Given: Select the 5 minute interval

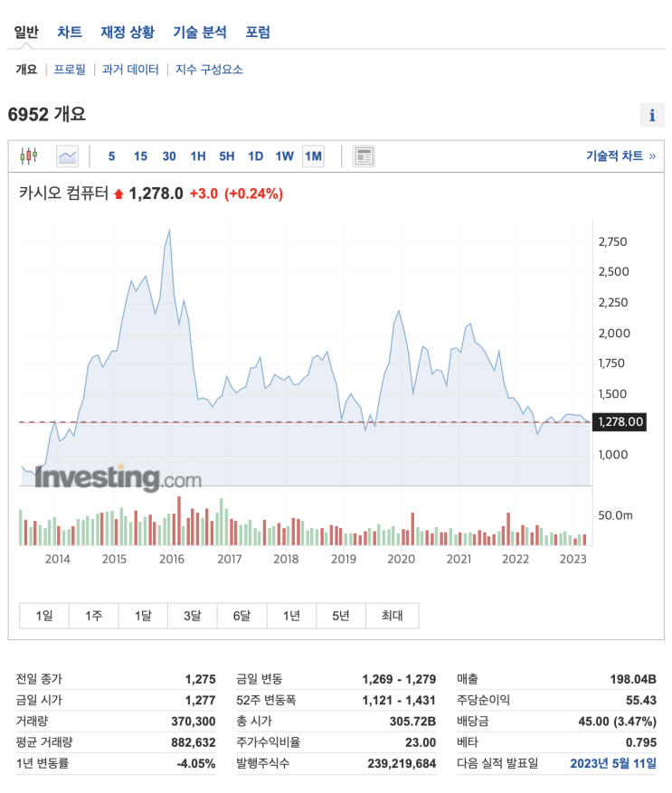Looking at the screenshot, I should click(112, 156).
